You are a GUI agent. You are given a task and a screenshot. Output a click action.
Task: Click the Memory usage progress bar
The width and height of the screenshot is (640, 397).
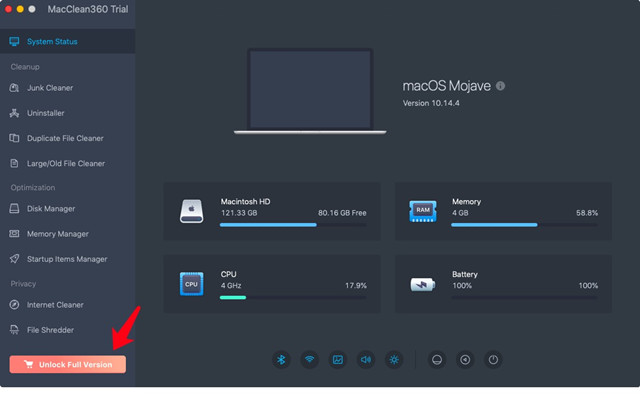524,225
